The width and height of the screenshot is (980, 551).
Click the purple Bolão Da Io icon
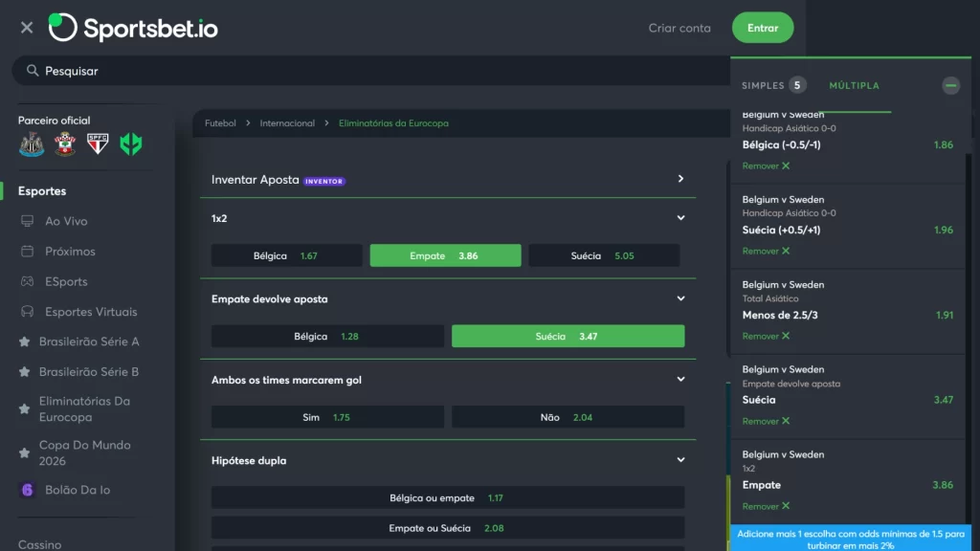27,490
